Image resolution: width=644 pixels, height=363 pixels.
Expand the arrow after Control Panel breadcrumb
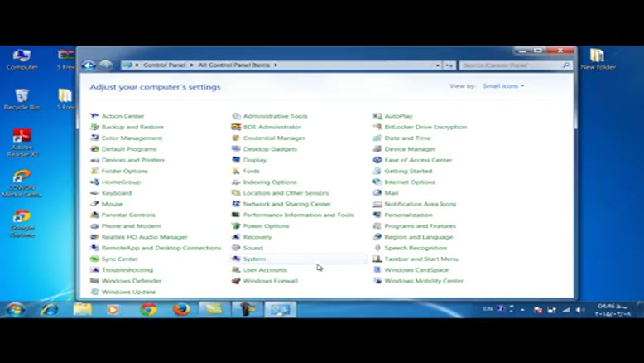192,65
